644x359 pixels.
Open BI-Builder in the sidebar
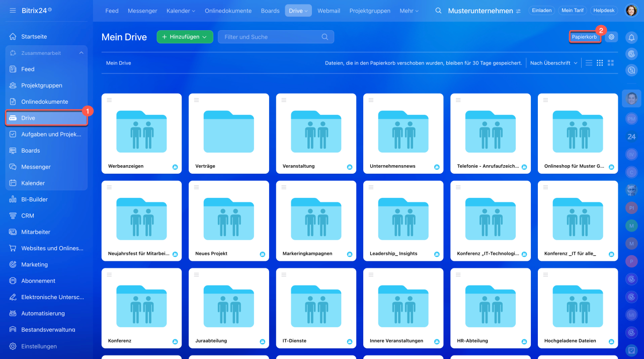pos(34,199)
